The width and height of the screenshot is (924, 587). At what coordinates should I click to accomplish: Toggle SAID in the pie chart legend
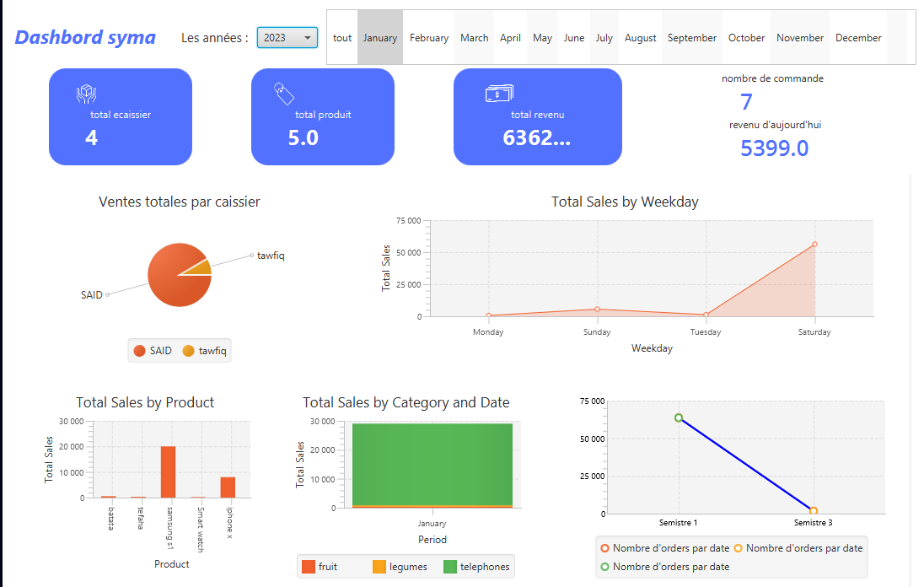(x=153, y=350)
